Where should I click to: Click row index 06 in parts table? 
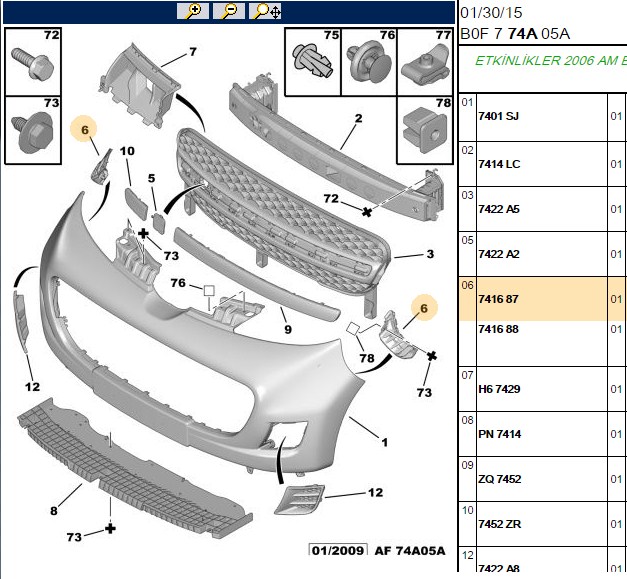point(467,286)
